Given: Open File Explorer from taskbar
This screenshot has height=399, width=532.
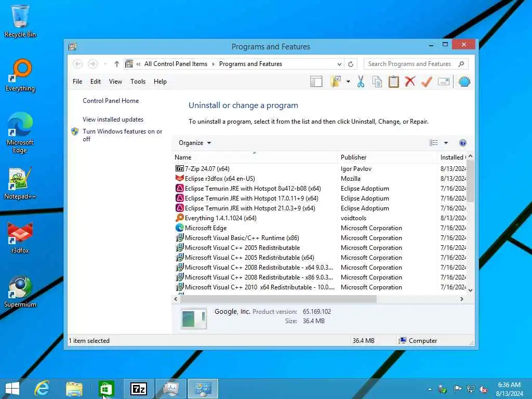Looking at the screenshot, I should 74,389.
